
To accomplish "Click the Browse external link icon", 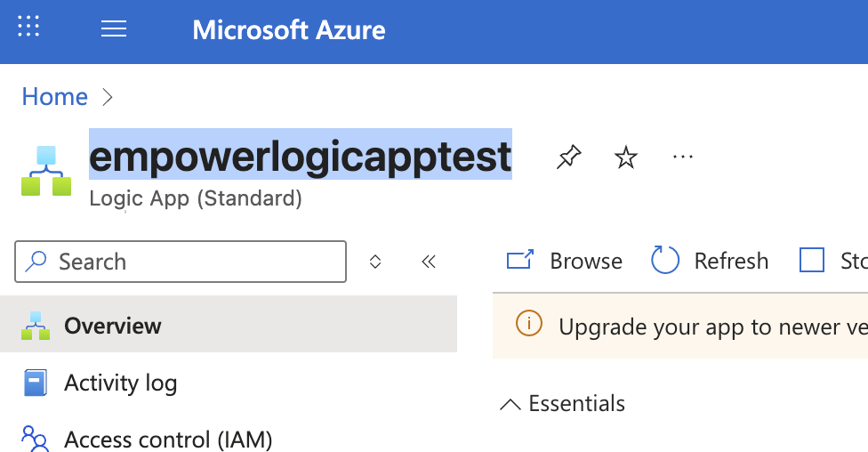I will 519,260.
